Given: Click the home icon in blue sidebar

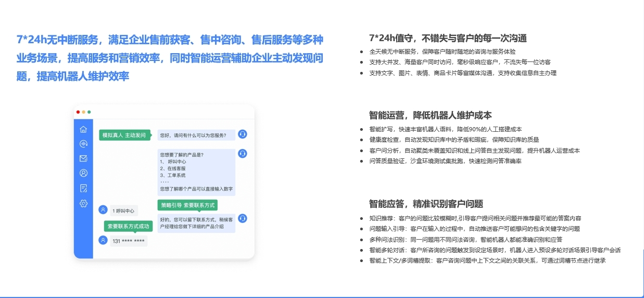Looking at the screenshot, I should [x=83, y=129].
